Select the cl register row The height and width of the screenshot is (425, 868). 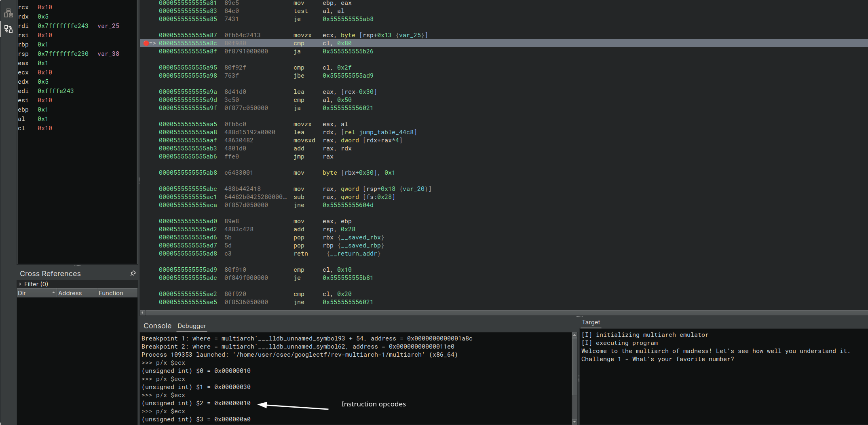click(x=77, y=128)
